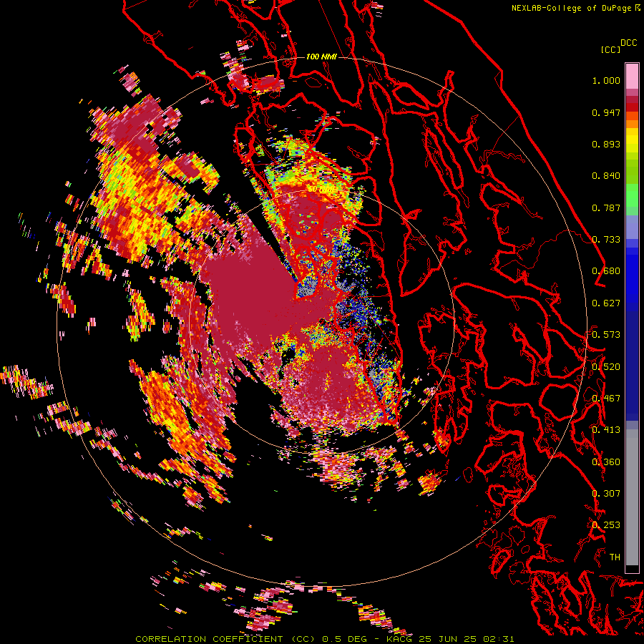Pick the gray segment of the color bar
This screenshot has height=644, width=644.
(x=632, y=497)
